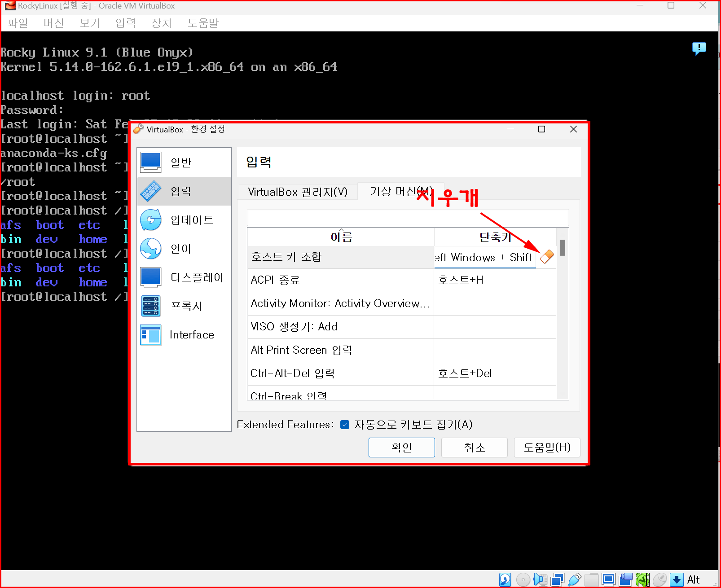Click the keyboard capture arrow status icon
Image resolution: width=721 pixels, height=588 pixels.
tap(677, 579)
